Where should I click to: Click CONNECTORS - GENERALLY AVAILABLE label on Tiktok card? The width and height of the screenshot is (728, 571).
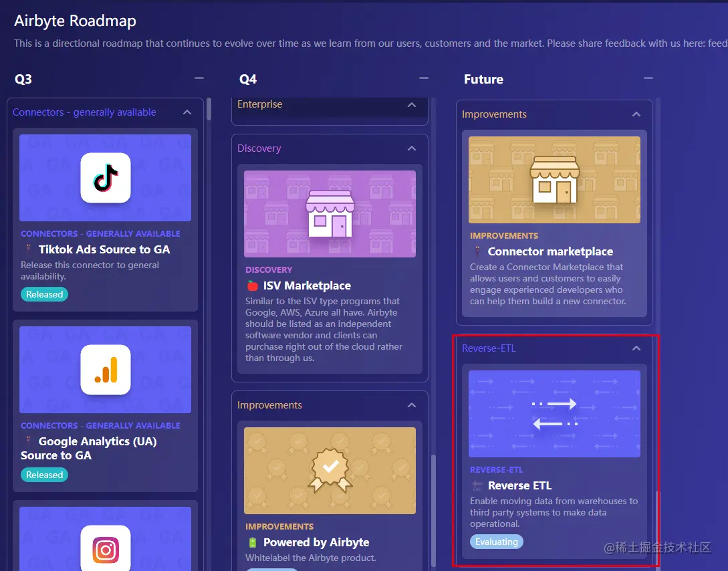[100, 234]
